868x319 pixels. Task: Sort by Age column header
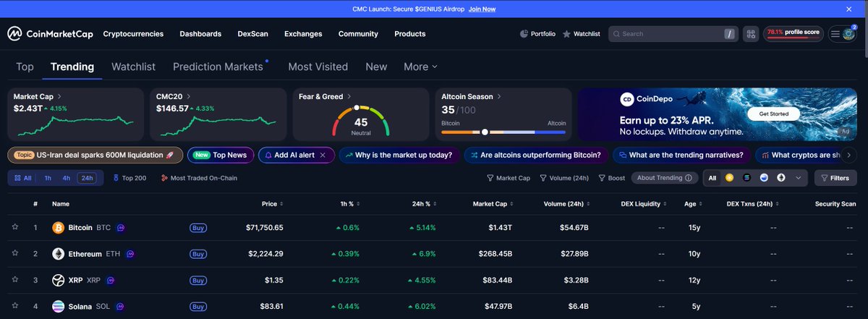point(693,204)
